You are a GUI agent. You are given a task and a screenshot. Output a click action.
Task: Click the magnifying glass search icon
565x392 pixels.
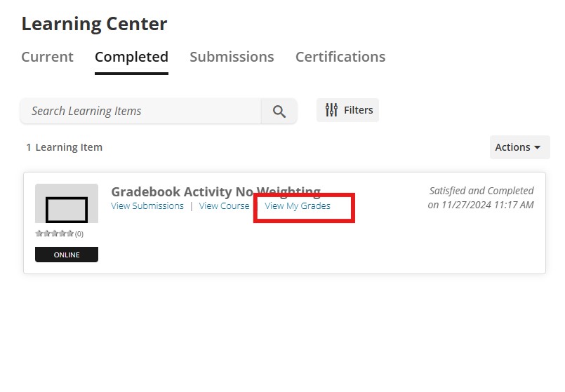pyautogui.click(x=279, y=111)
